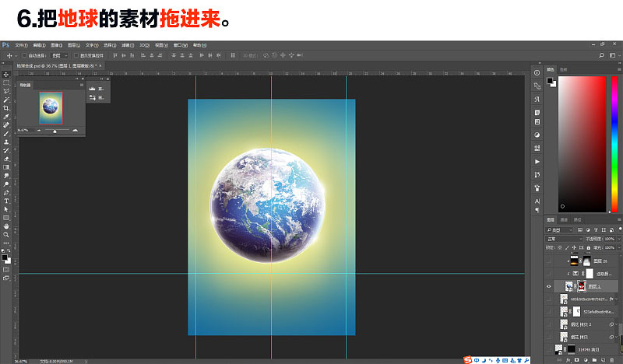This screenshot has width=623, height=364.
Task: Select the Pen tool
Action: tap(6, 193)
